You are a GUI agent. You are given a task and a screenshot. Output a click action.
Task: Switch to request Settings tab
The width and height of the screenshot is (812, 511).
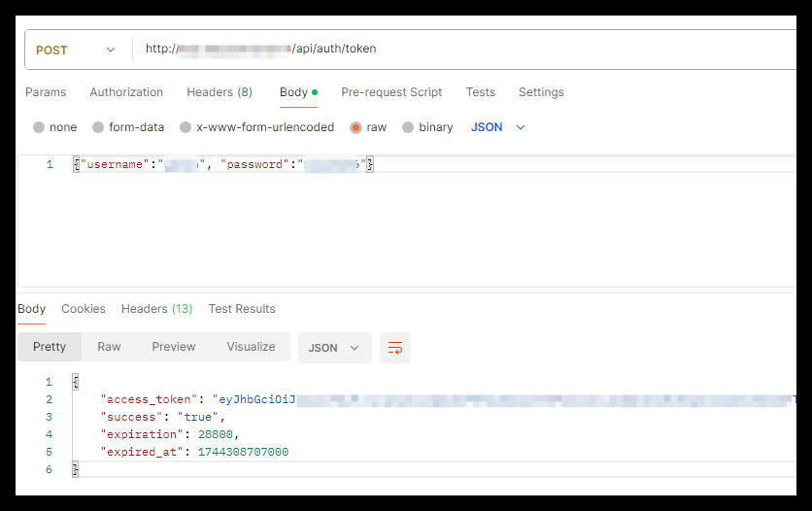point(541,92)
